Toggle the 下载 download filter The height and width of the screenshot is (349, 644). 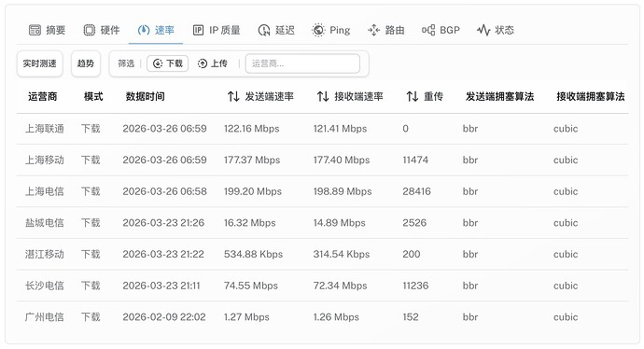168,63
